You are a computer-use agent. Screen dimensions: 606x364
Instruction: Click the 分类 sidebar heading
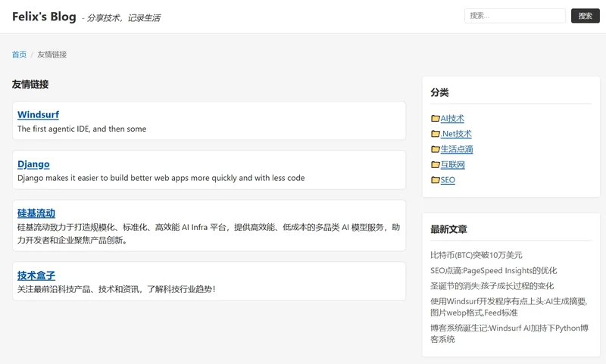click(439, 92)
